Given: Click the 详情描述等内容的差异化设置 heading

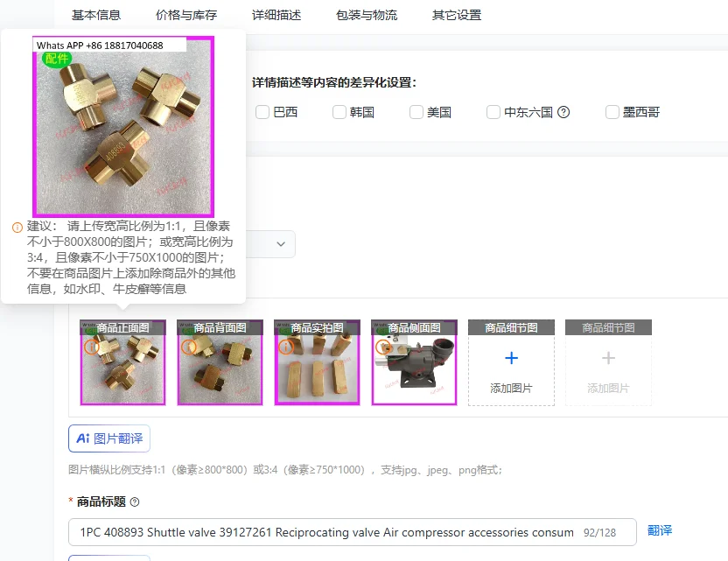Looking at the screenshot, I should point(334,82).
